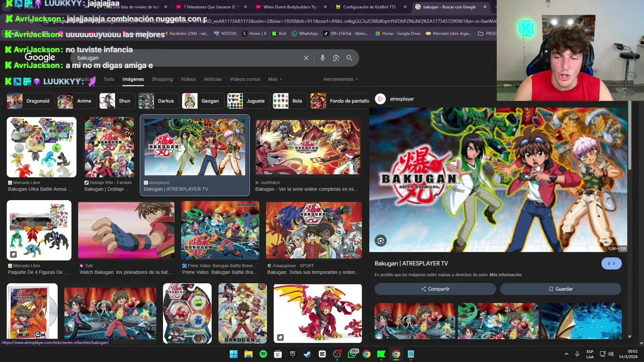The width and height of the screenshot is (644, 362).
Task: Click the Ir visit button
Action: pos(611,263)
